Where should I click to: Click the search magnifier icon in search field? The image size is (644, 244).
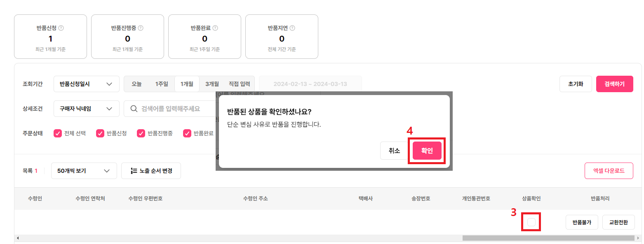pyautogui.click(x=134, y=109)
